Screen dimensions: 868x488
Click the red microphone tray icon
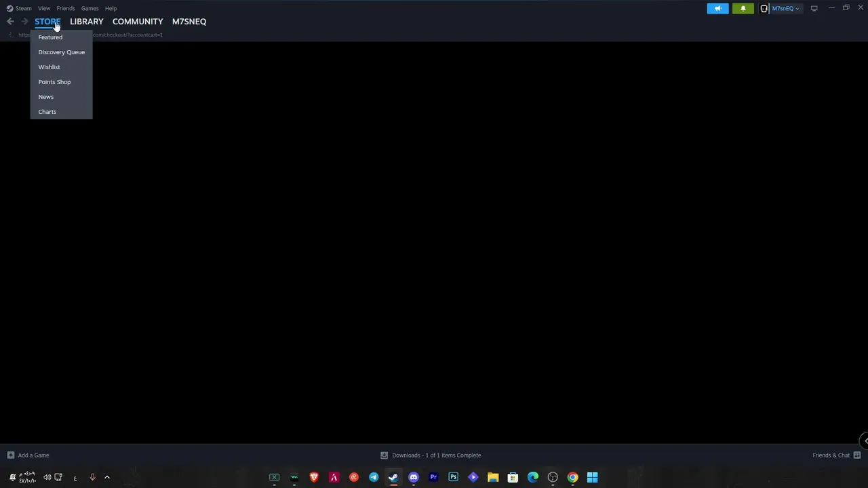click(x=92, y=477)
